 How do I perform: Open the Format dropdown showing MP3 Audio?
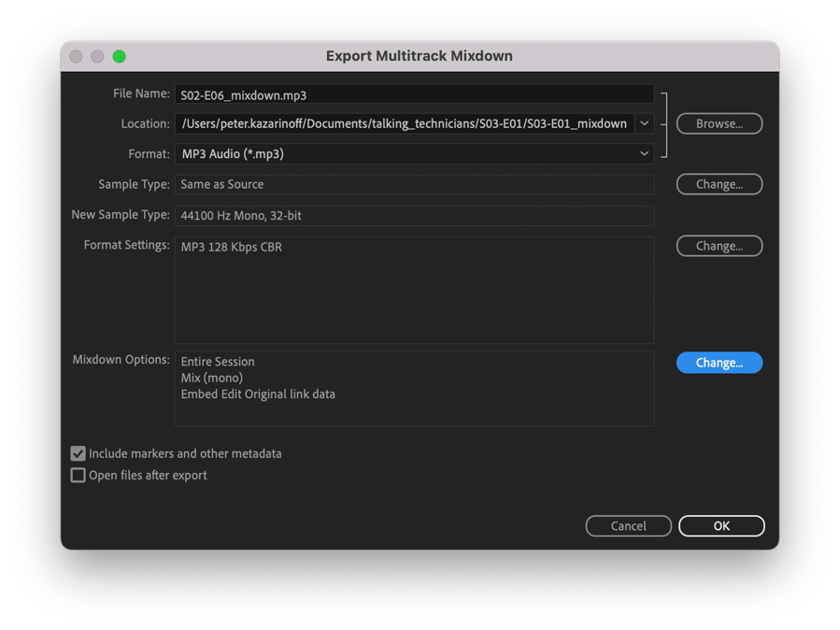tap(413, 153)
